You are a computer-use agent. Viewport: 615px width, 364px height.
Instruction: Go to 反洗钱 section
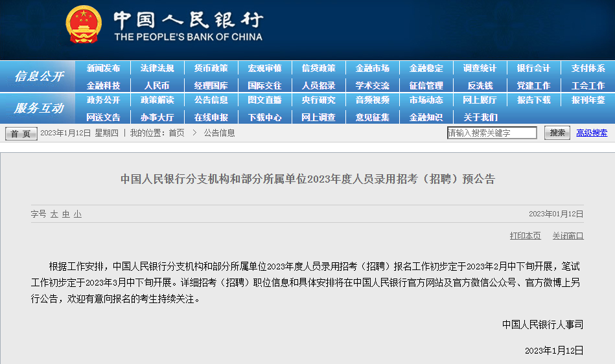click(x=480, y=85)
